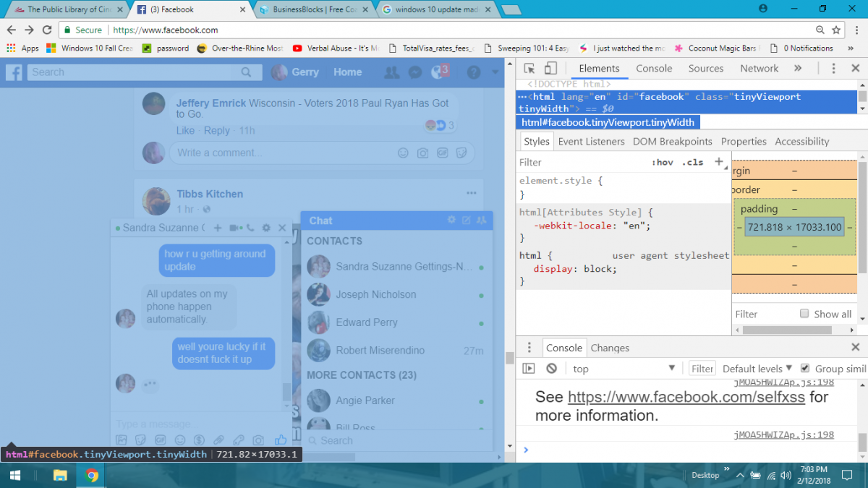Bookmark this page with the star icon
This screenshot has height=488, width=868.
coord(837,30)
